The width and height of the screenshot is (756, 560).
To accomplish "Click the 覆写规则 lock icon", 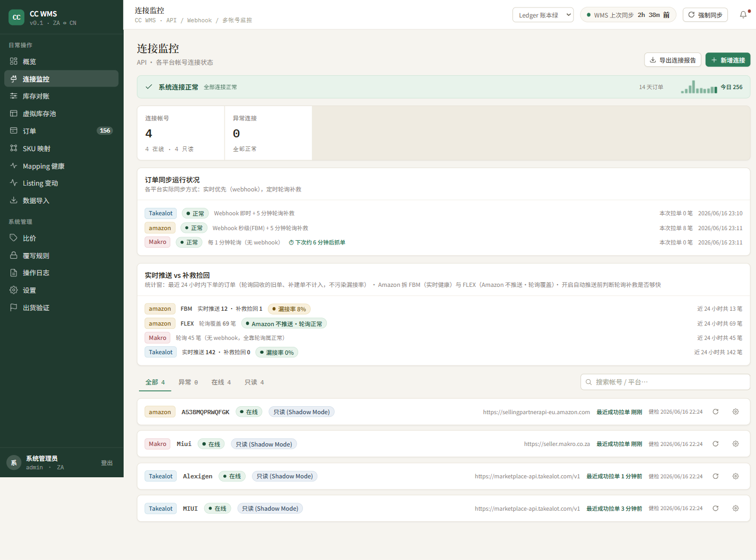I will 14,256.
